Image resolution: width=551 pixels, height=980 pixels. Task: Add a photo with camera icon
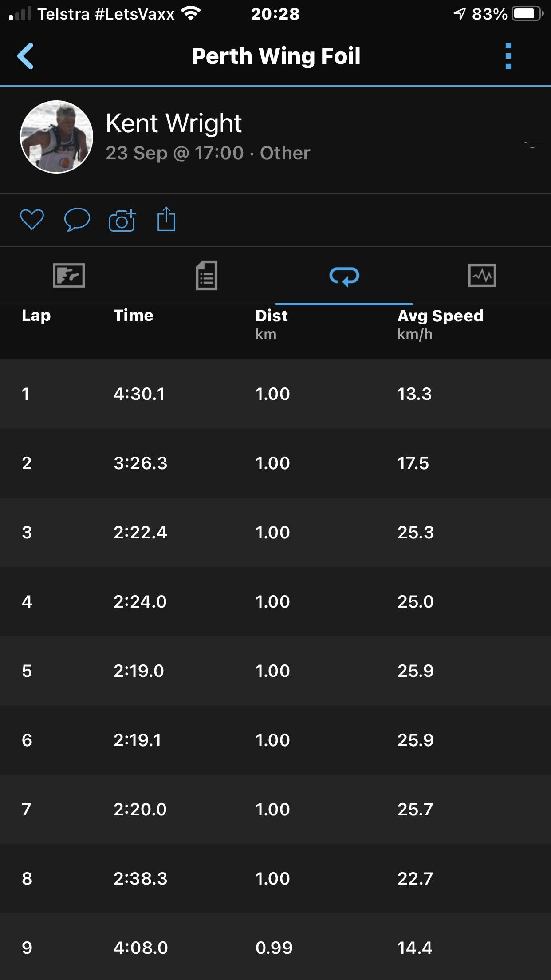[x=122, y=220]
